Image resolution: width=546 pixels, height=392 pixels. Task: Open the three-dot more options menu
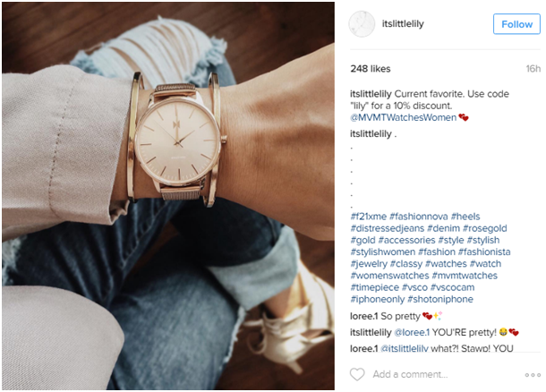[x=533, y=375]
